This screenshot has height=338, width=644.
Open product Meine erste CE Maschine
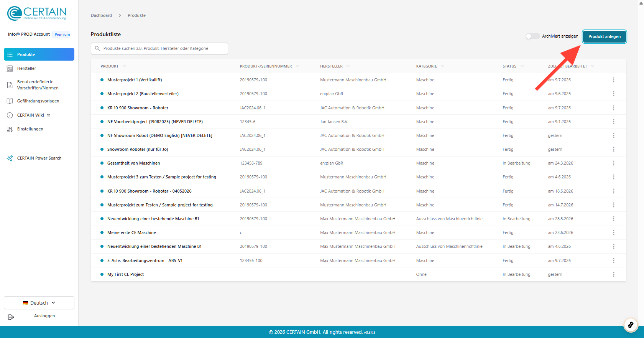pos(131,232)
